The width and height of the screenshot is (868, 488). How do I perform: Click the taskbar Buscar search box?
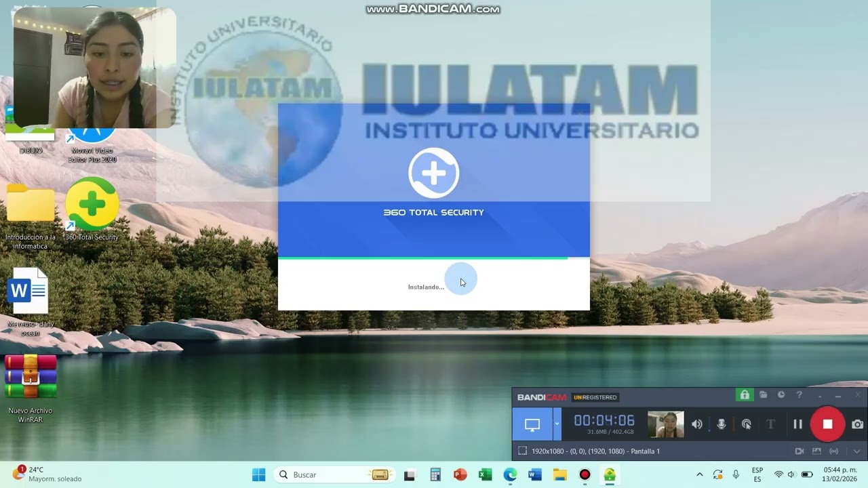pos(334,474)
